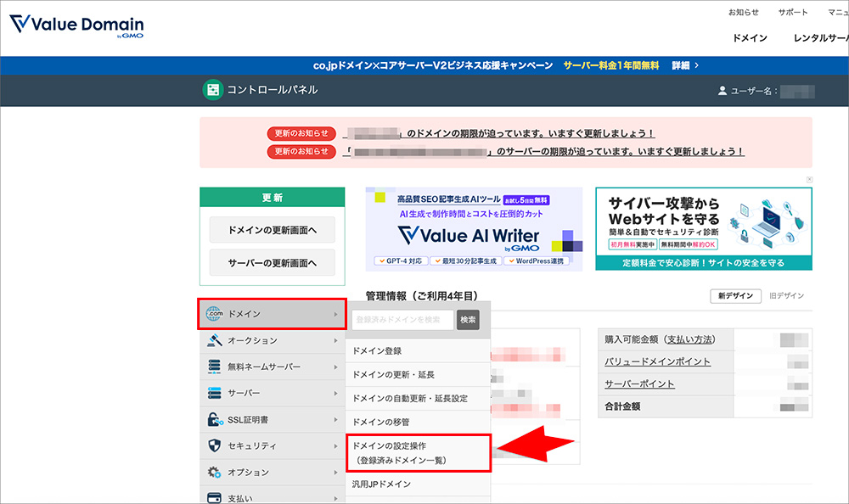
Task: Click the registered domain search field
Action: pyautogui.click(x=403, y=321)
